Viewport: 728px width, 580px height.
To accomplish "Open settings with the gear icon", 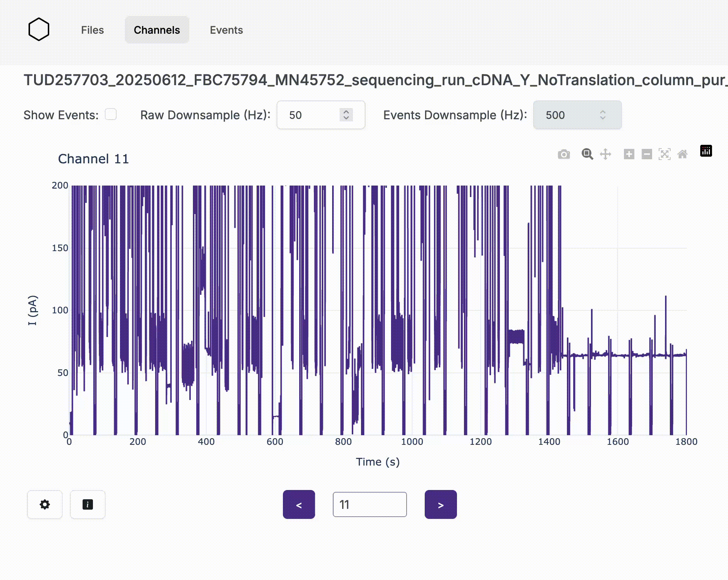I will 45,504.
